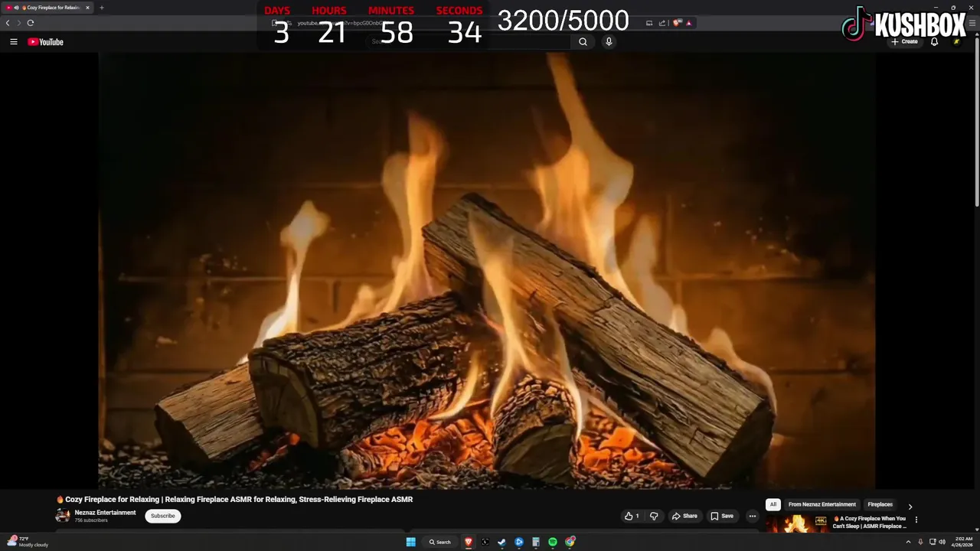Open Brave browser from the taskbar
The image size is (980, 551).
point(469,542)
